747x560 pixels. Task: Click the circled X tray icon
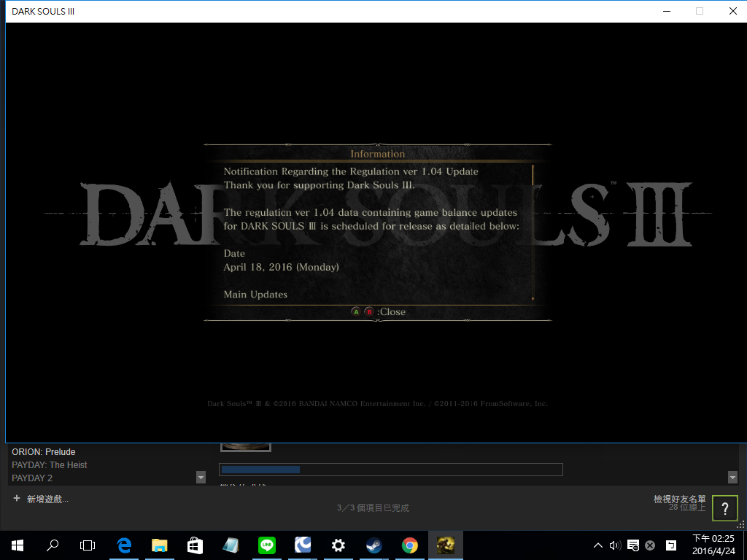pos(650,545)
